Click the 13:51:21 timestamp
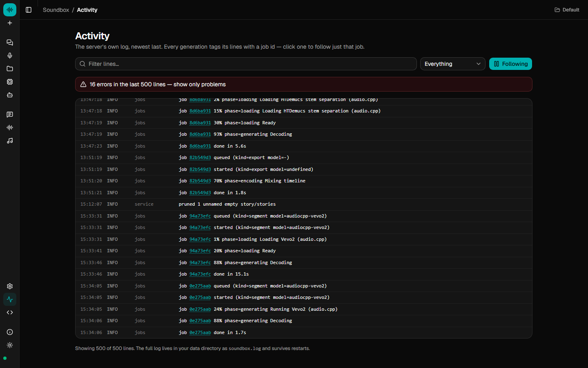The height and width of the screenshot is (368, 588). (x=91, y=193)
